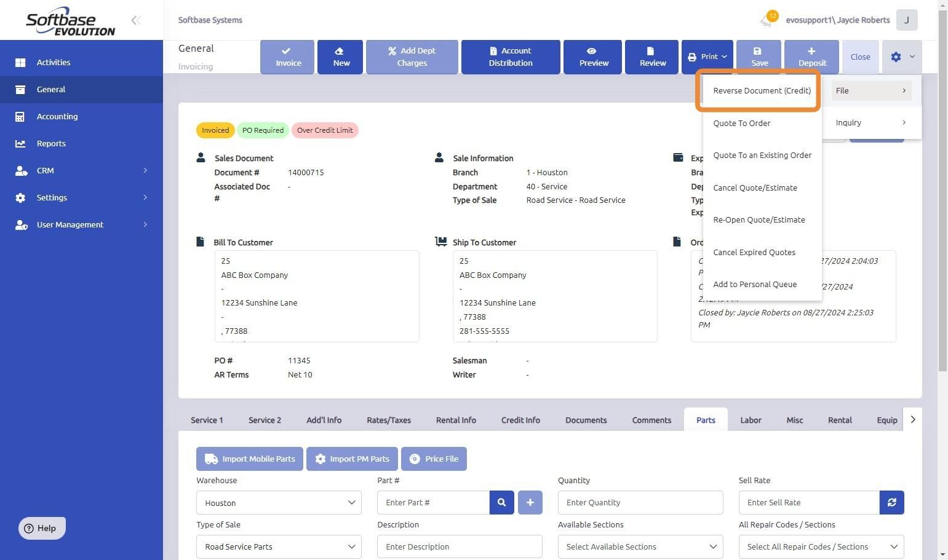Select Quote To Order

click(762, 124)
